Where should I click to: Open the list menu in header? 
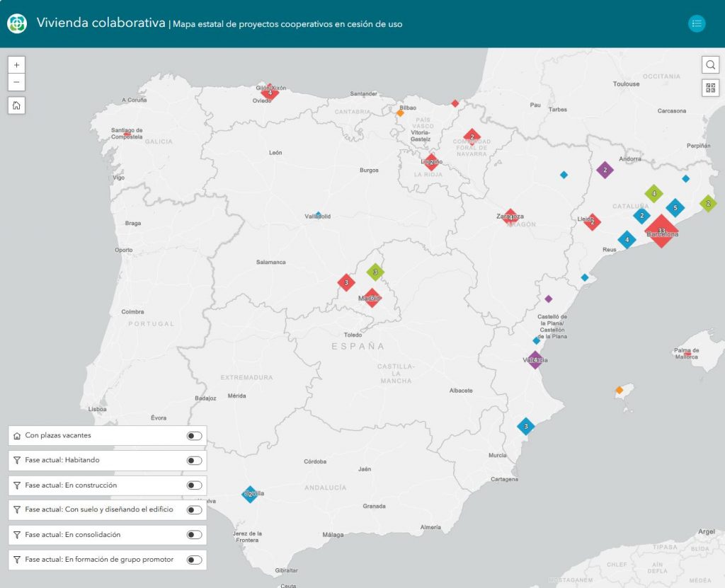(697, 23)
